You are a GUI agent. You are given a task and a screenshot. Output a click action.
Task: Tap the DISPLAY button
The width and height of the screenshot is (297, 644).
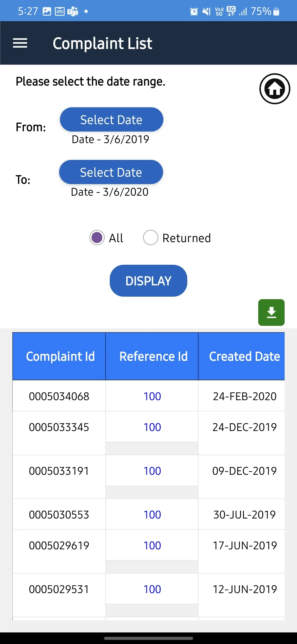pos(148,281)
